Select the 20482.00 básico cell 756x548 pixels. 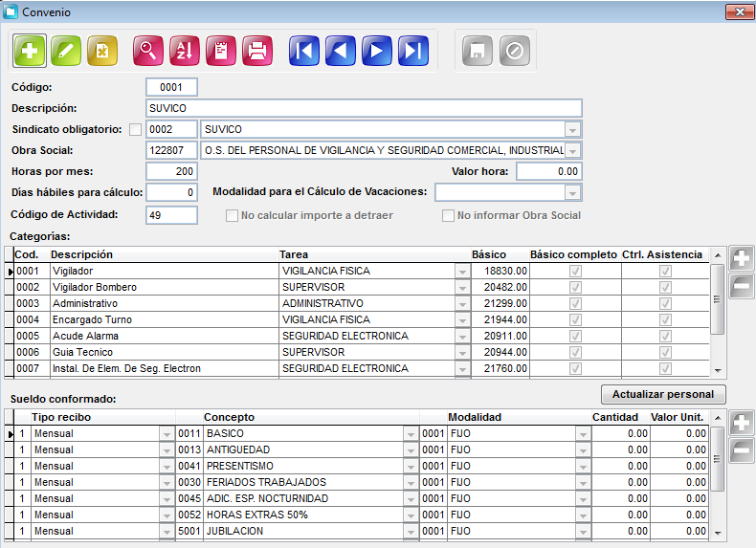(500, 287)
